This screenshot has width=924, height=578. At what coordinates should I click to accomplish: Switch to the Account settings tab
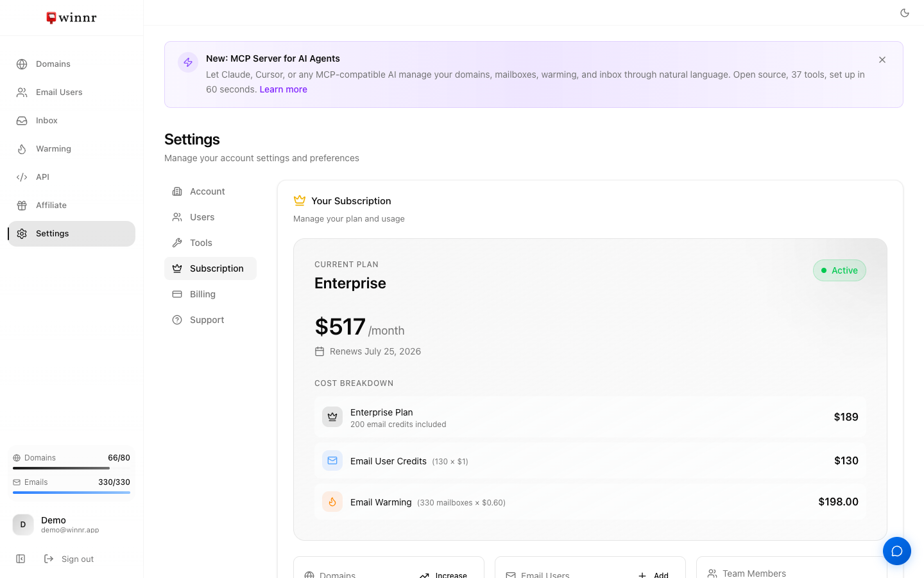[210, 191]
